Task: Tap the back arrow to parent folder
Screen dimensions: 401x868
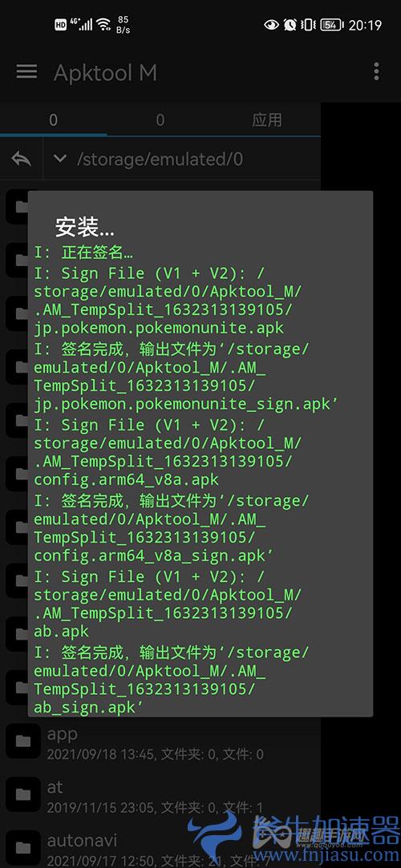Action: [x=21, y=159]
